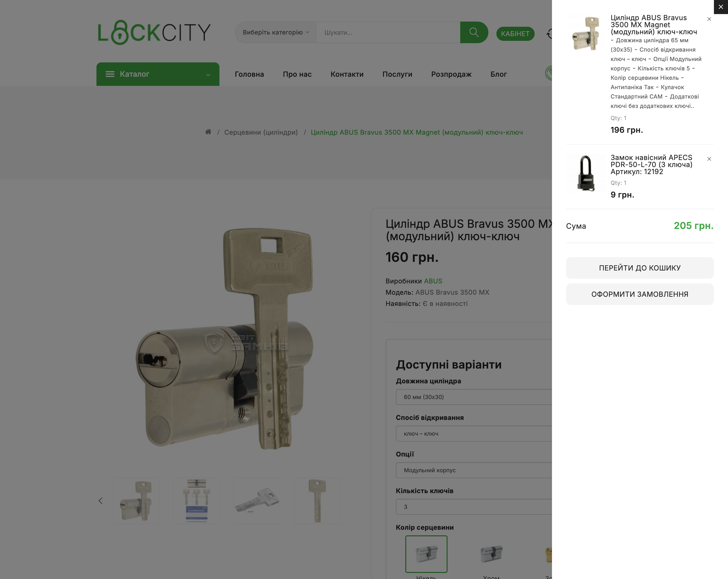Click ОФОРМИТИ ЗАМОВЛЕННЯ button

point(640,294)
